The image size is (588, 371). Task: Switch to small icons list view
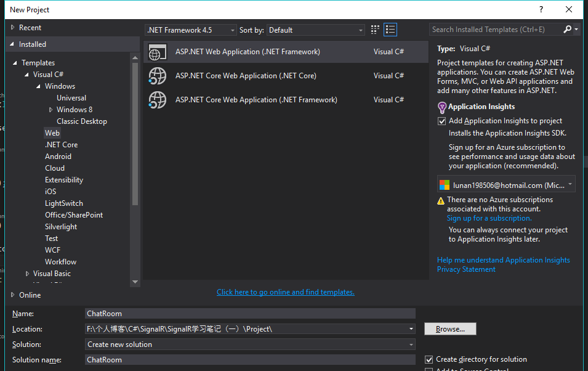click(x=390, y=30)
